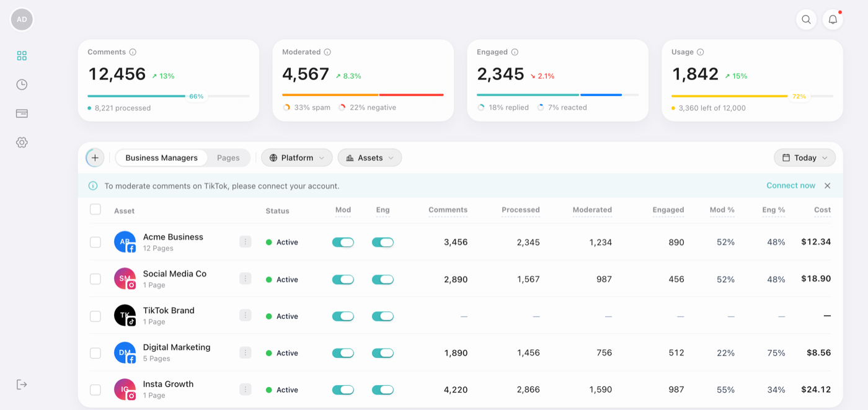Viewport: 868px width, 410px height.
Task: Sort by the Engaged column header
Action: (668, 210)
